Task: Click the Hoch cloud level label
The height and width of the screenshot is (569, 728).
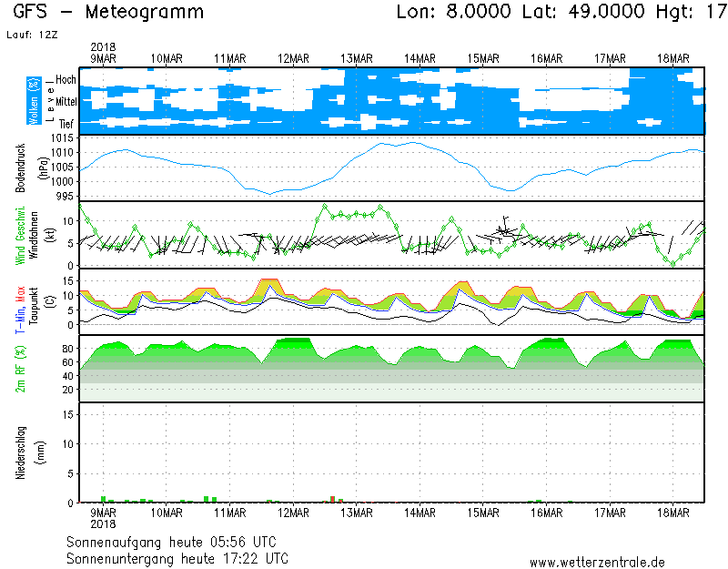Action: (66, 80)
